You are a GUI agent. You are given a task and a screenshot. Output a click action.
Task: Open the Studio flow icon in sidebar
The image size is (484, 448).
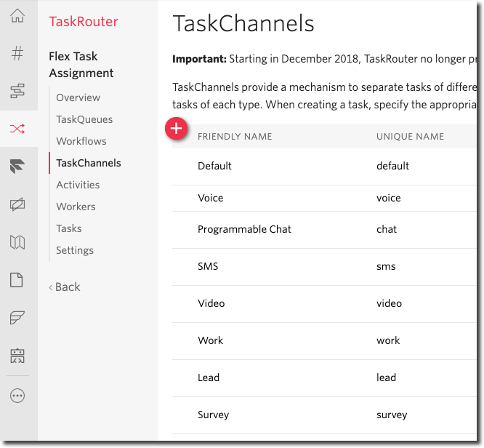[x=17, y=91]
